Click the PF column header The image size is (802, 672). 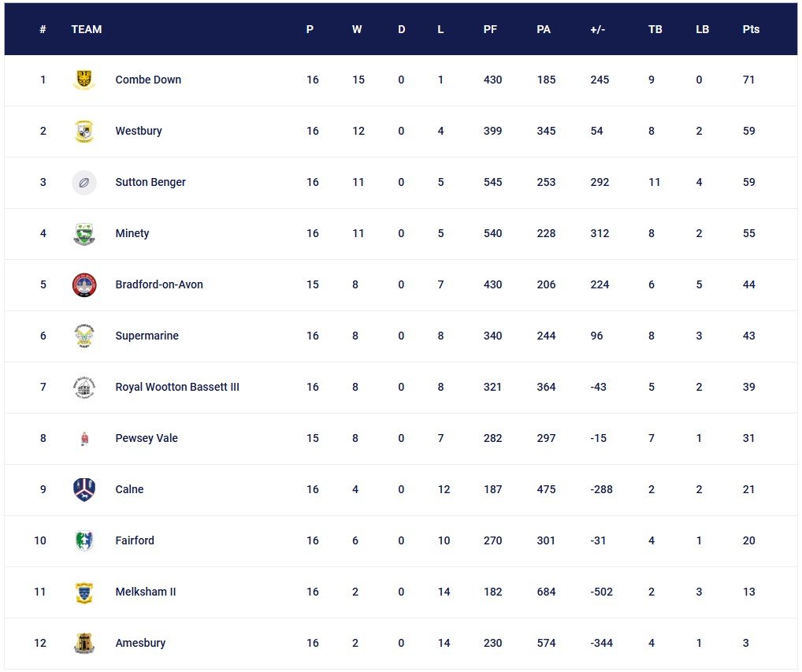pyautogui.click(x=490, y=29)
